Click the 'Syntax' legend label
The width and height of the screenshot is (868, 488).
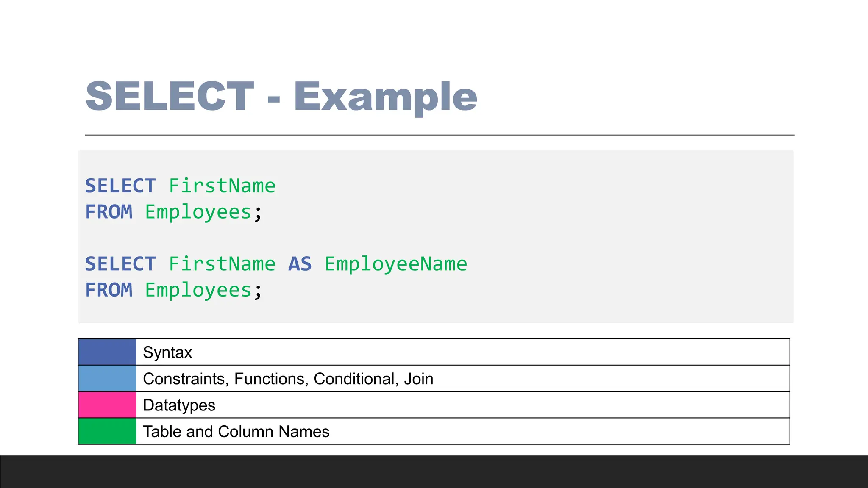point(167,352)
